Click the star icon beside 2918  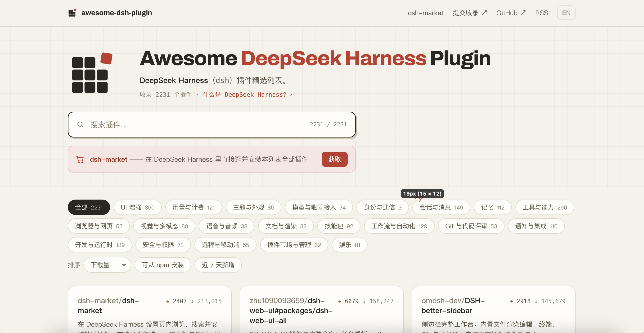coord(512,301)
